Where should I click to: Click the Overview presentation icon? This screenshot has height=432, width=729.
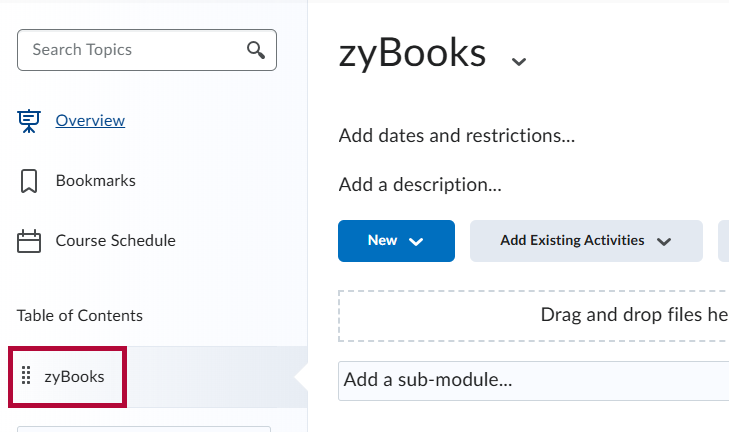(x=29, y=121)
